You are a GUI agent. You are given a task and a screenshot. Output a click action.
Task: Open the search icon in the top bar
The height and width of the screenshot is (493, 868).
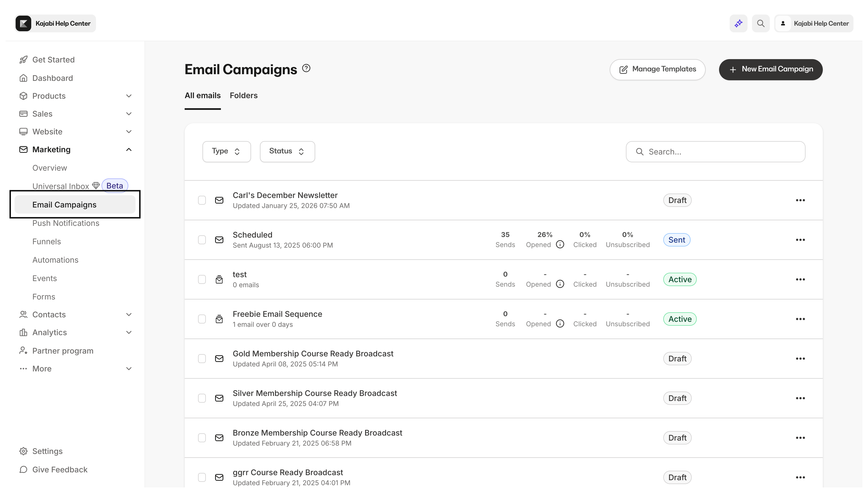pyautogui.click(x=761, y=23)
